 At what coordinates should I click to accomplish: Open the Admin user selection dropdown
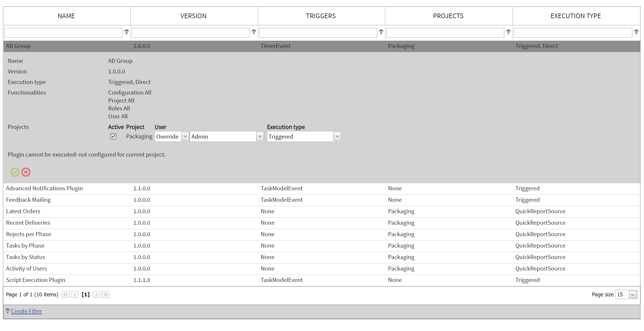click(x=260, y=136)
